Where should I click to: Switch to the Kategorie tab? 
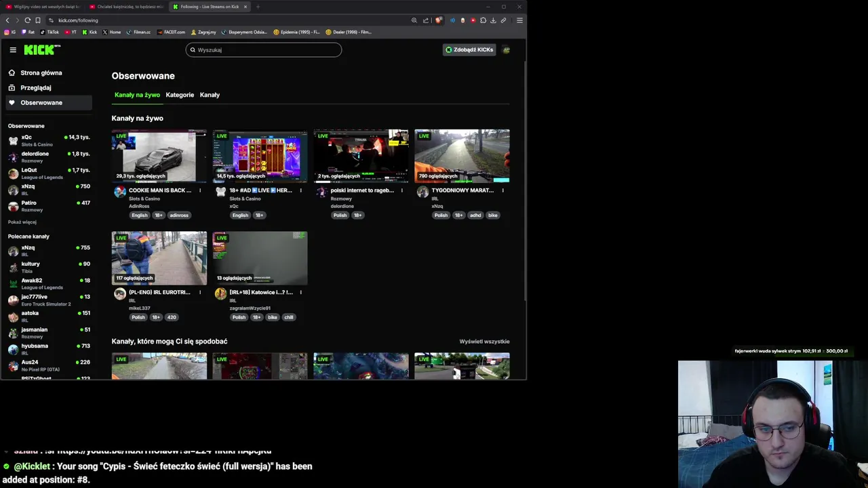pos(180,95)
